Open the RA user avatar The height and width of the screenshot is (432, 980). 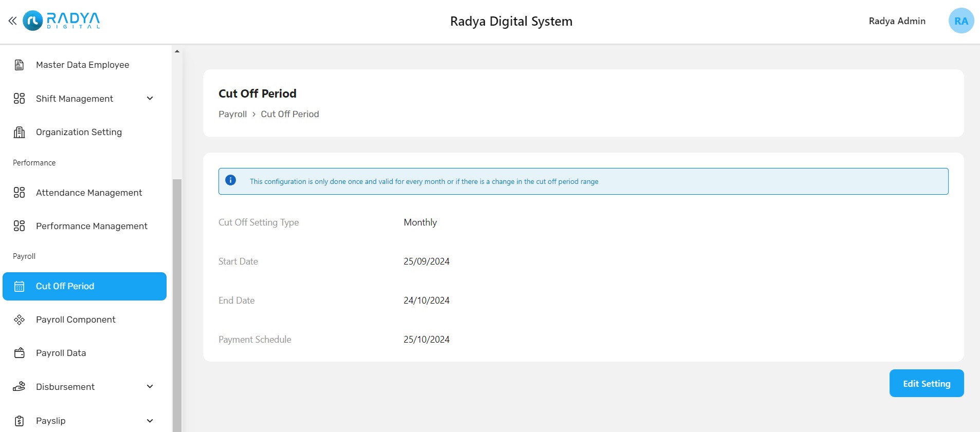(x=960, y=21)
